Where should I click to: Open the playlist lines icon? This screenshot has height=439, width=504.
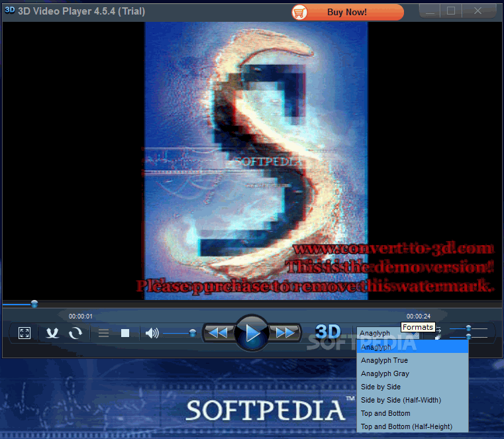(103, 333)
